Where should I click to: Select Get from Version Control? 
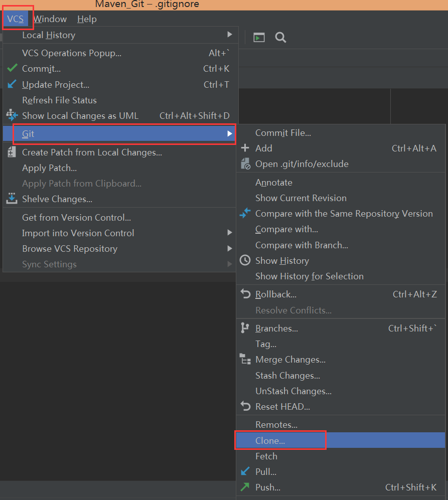[x=119, y=218]
